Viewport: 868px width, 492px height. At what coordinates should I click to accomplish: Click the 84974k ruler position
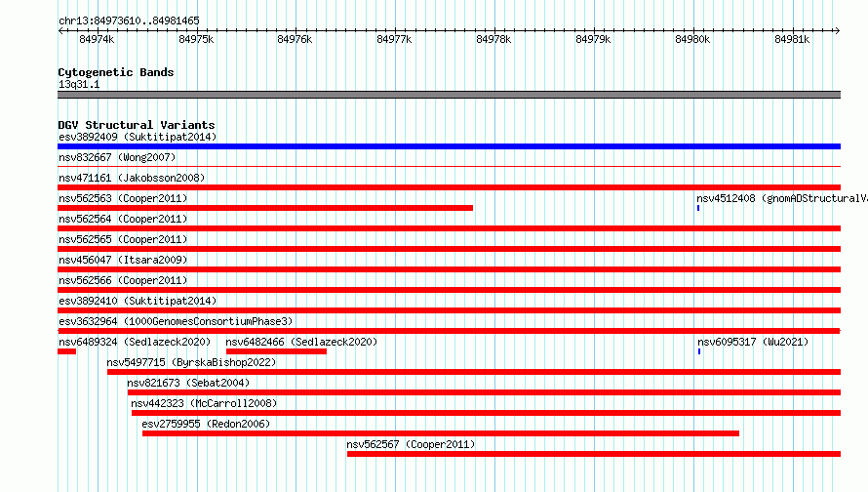tap(97, 39)
